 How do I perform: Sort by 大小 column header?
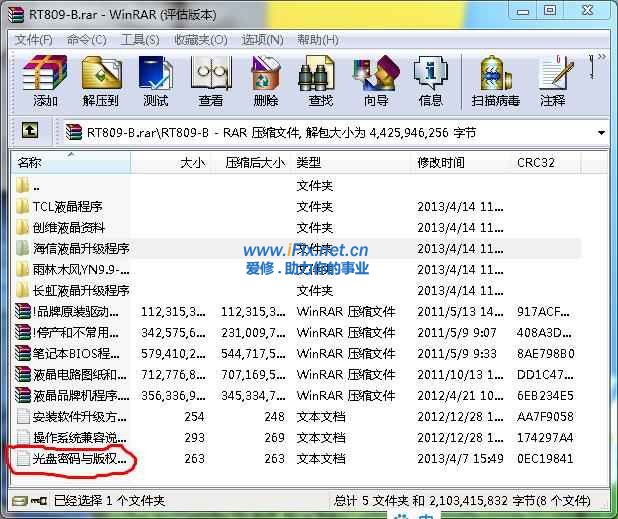click(x=171, y=162)
